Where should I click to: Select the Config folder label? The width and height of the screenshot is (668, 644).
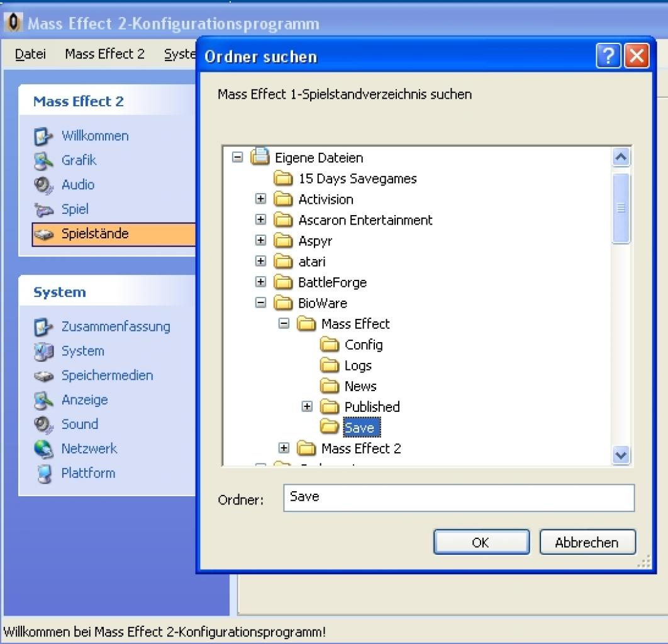pos(364,345)
